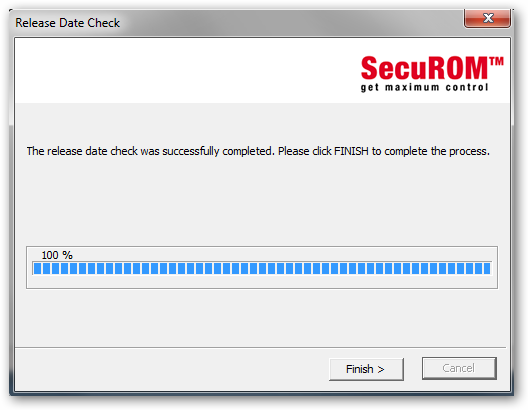The width and height of the screenshot is (528, 410).
Task: Click the greyed-out Cancel button
Action: tap(459, 368)
